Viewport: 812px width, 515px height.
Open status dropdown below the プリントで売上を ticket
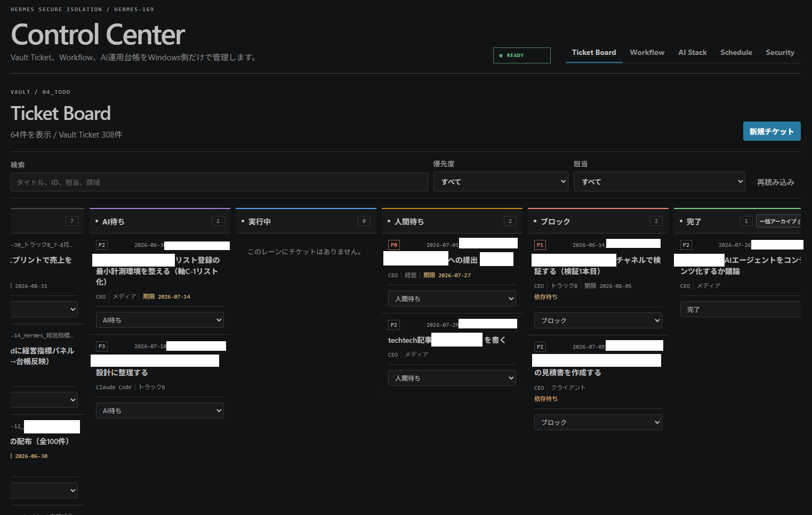coord(44,309)
